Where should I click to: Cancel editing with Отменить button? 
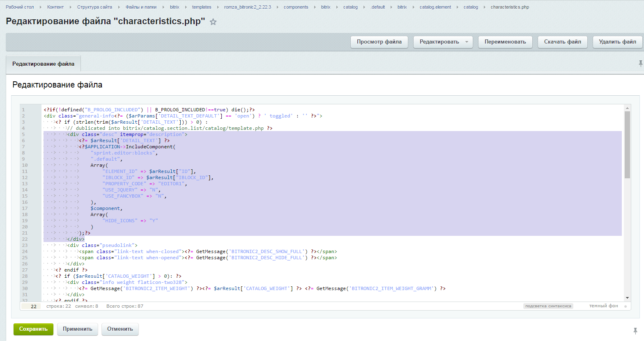(x=120, y=329)
